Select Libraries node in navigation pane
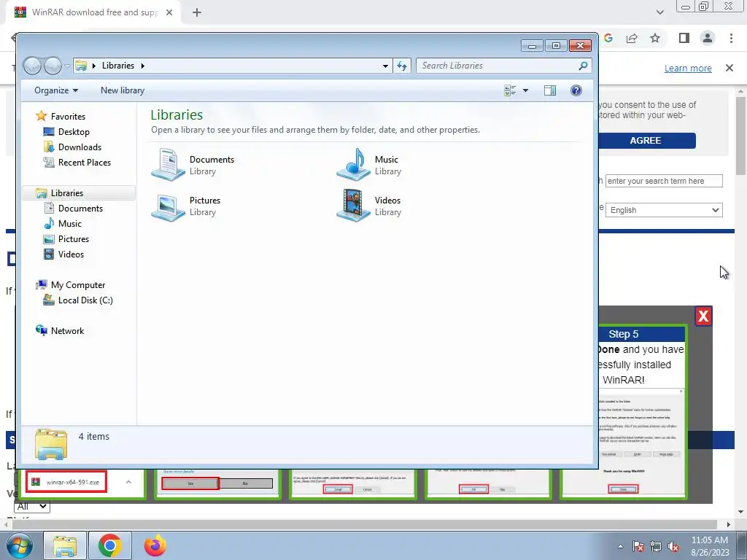747x560 pixels. click(x=66, y=192)
